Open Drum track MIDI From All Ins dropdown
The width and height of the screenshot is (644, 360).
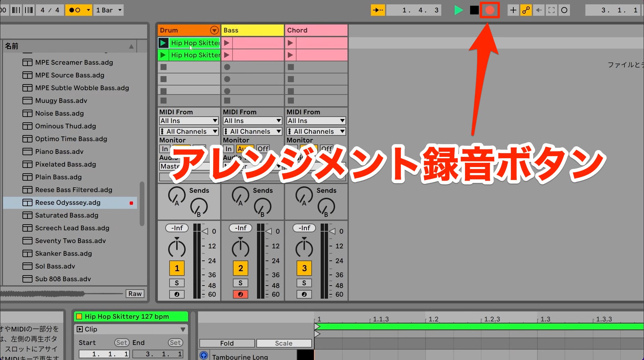click(x=189, y=121)
